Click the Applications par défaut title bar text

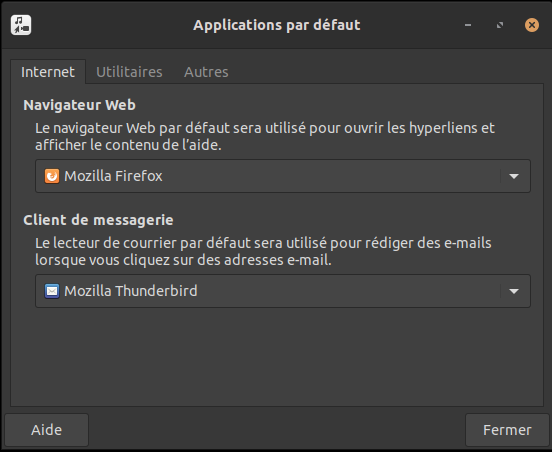click(277, 25)
